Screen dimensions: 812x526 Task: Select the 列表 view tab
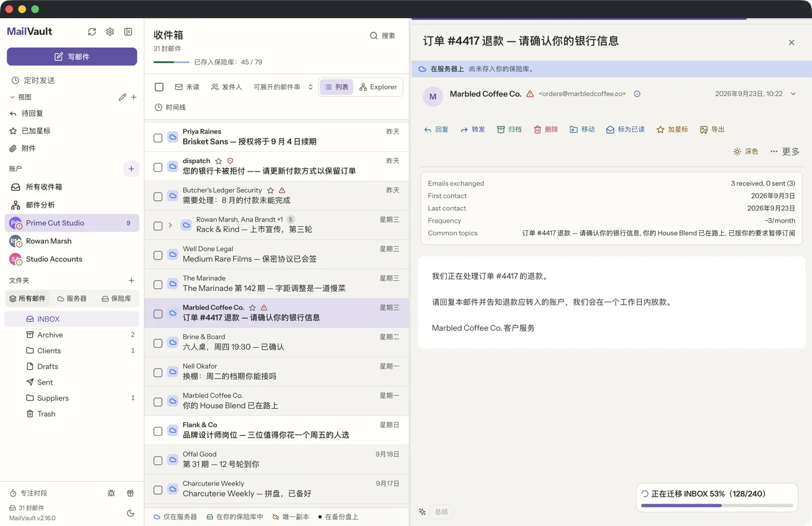tap(337, 87)
